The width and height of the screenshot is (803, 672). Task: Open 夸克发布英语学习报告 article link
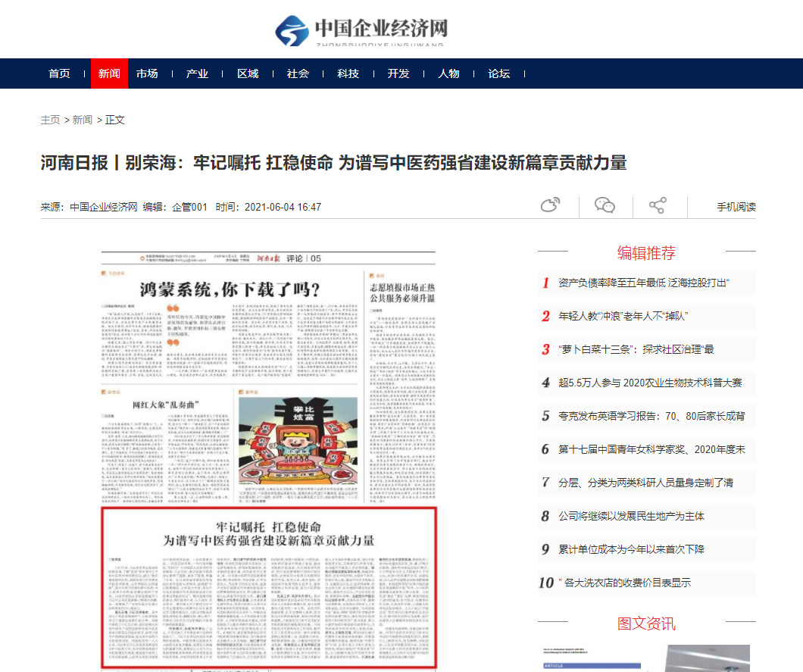tap(651, 416)
